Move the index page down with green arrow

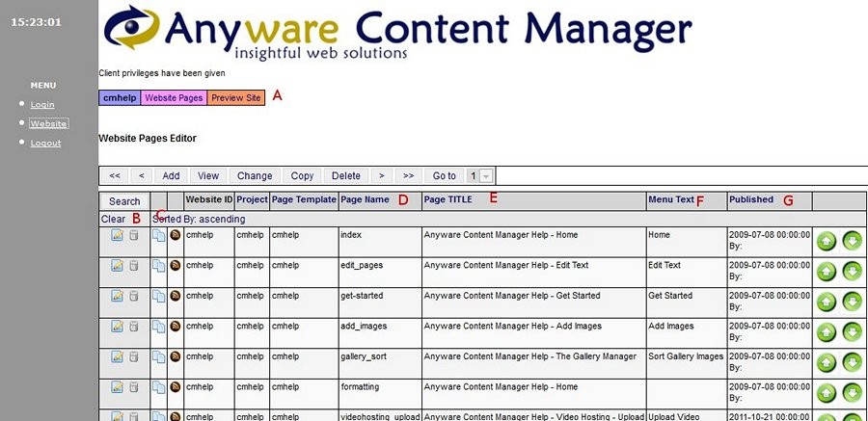pos(853,242)
